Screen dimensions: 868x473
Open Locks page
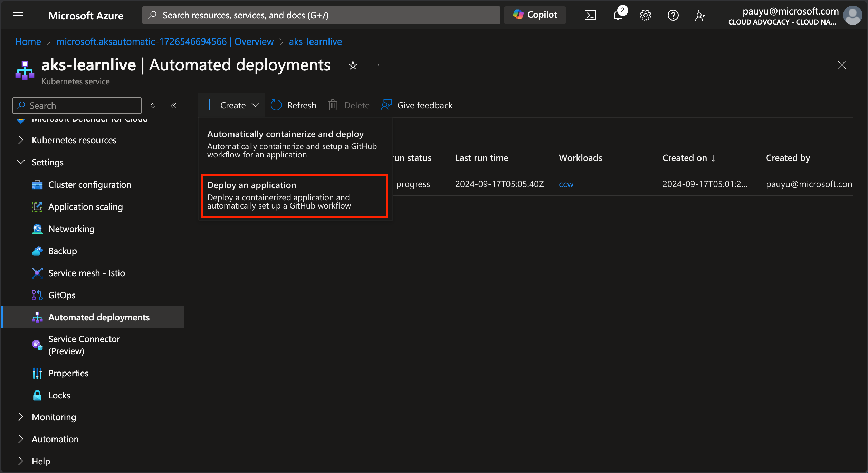[59, 395]
